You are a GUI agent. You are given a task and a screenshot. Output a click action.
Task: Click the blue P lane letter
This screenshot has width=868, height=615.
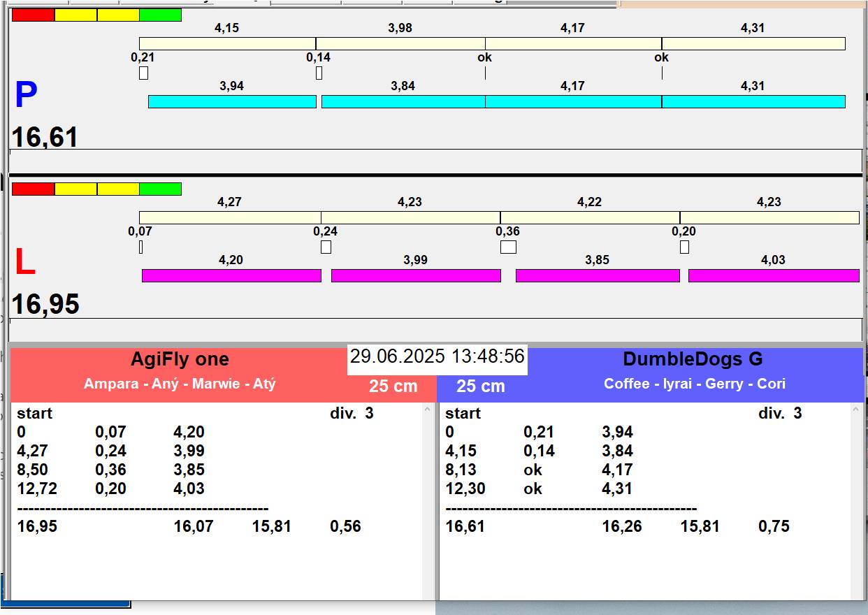click(x=26, y=96)
